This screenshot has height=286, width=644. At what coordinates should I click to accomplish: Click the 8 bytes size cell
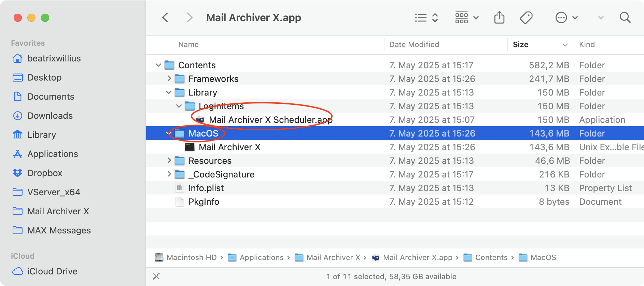click(554, 201)
